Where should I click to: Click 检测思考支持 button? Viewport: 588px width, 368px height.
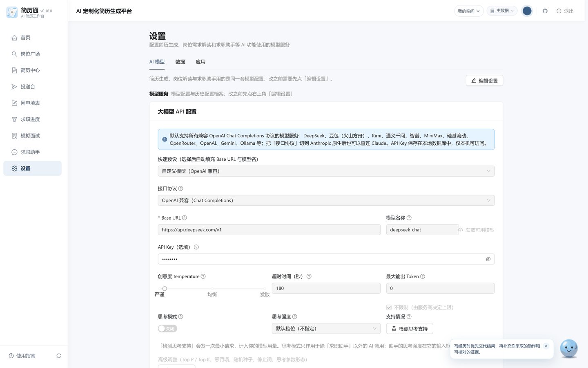point(410,328)
